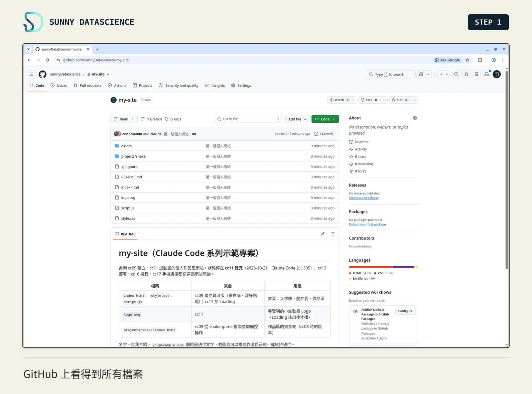Screen dimensions: 532x394
Task: Edit README with the pencil icon
Action: (x=323, y=234)
